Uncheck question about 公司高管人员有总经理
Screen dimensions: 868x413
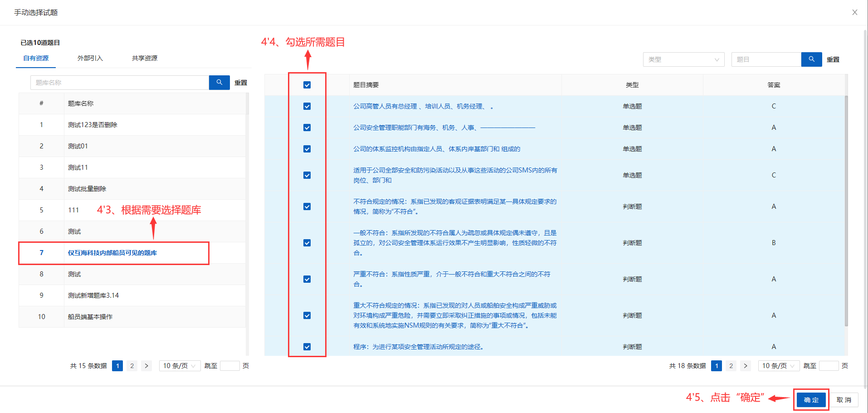coord(307,106)
